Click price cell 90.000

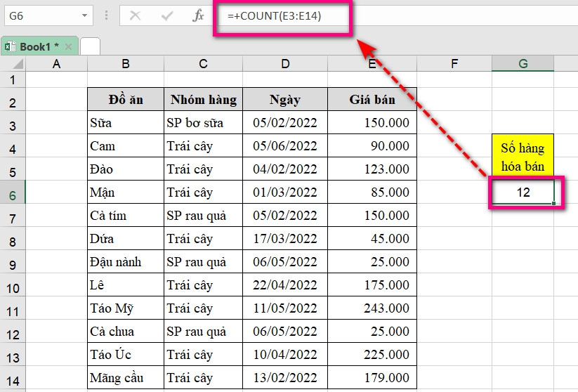372,145
